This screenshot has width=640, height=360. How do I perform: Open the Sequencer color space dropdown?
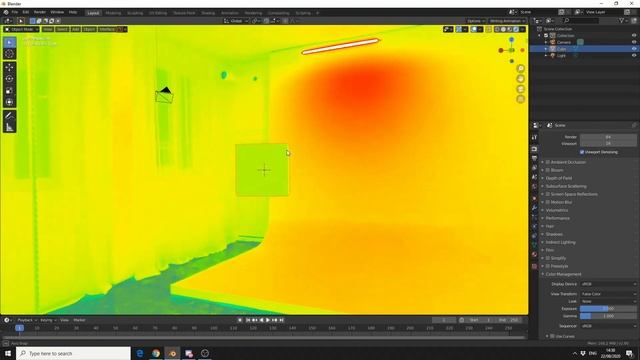tap(608, 326)
